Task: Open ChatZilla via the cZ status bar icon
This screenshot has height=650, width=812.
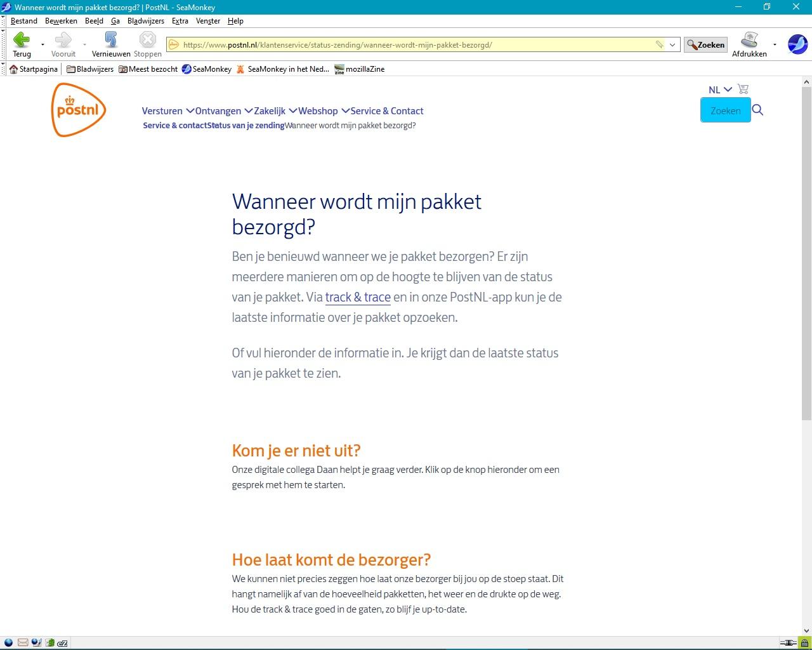Action: 62,642
